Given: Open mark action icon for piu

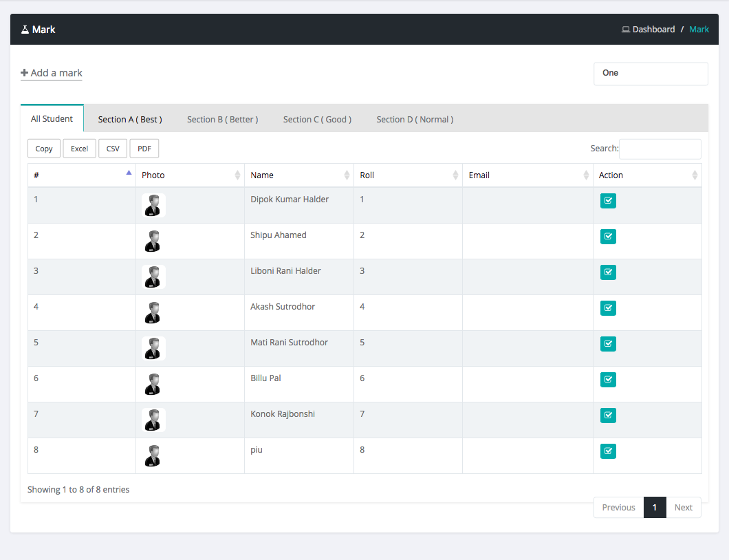Looking at the screenshot, I should point(608,451).
